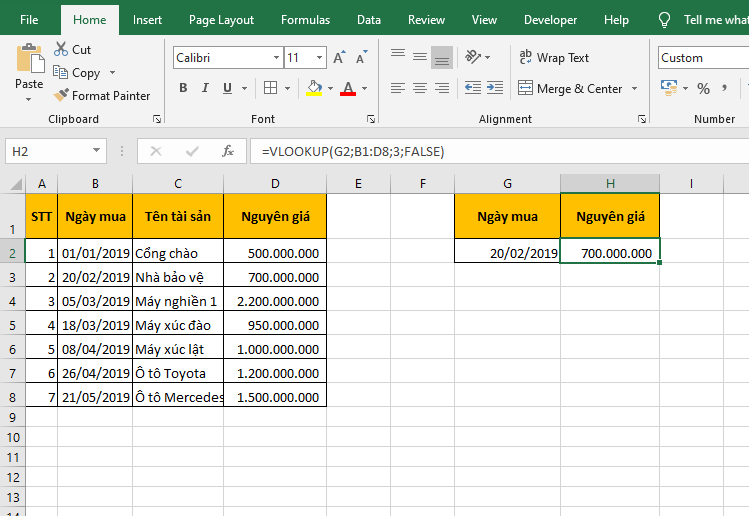Screen dimensions: 749x516
Task: Toggle Italic formatting
Action: [206, 89]
